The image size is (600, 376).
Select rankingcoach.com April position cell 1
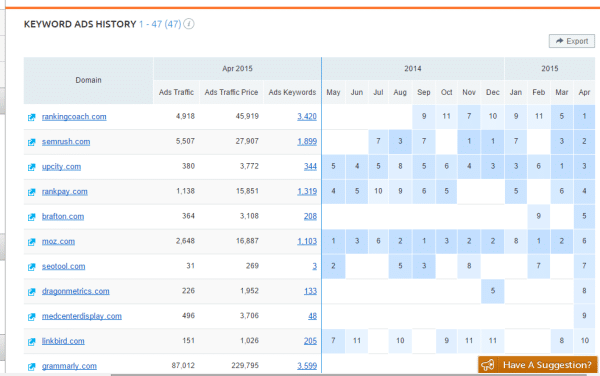[x=584, y=116]
